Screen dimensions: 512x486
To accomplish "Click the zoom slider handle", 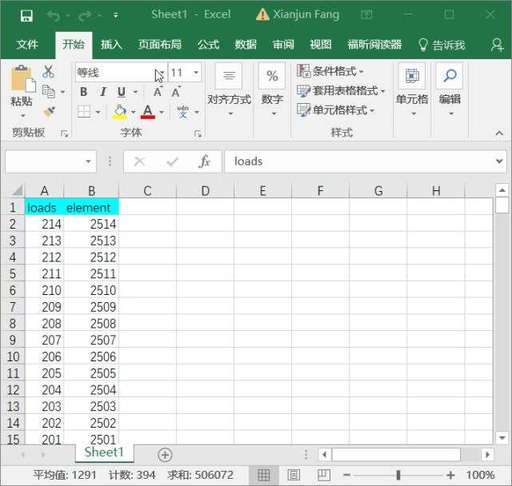I will click(x=398, y=475).
